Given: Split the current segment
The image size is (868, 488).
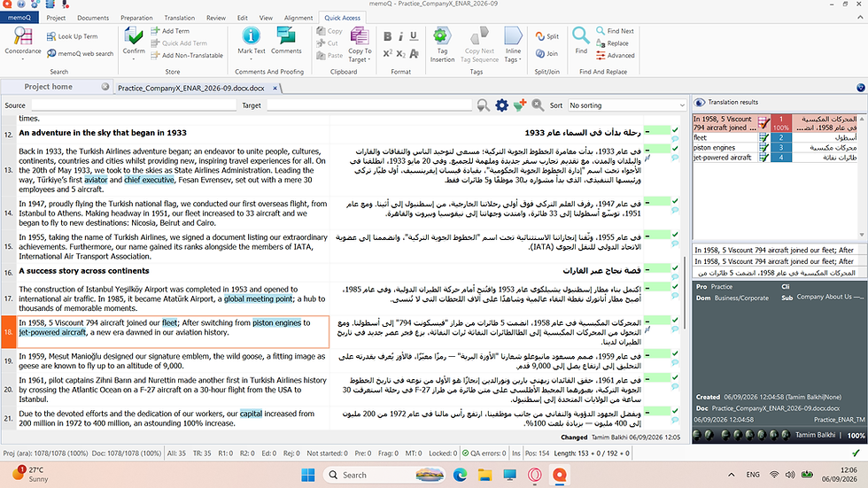Looking at the screenshot, I should coord(547,36).
